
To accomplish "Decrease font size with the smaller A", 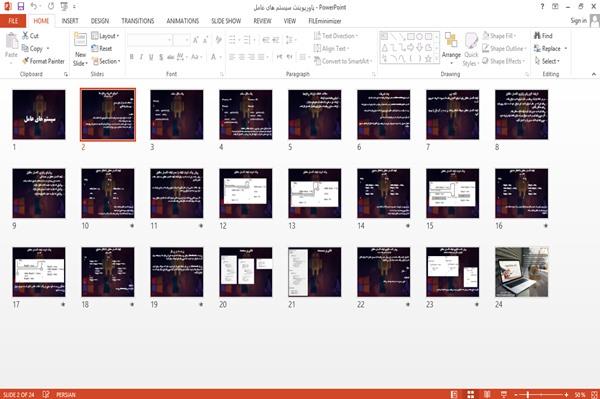I will pyautogui.click(x=206, y=40).
